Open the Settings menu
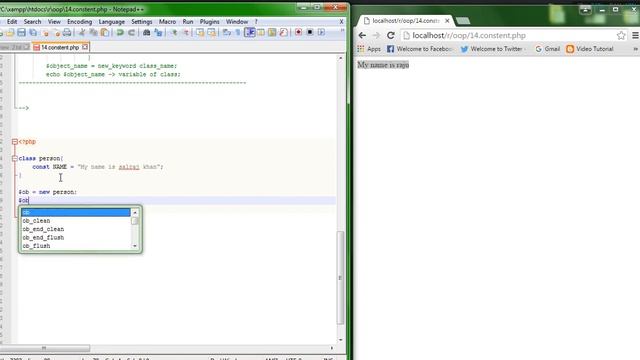 pos(142,22)
